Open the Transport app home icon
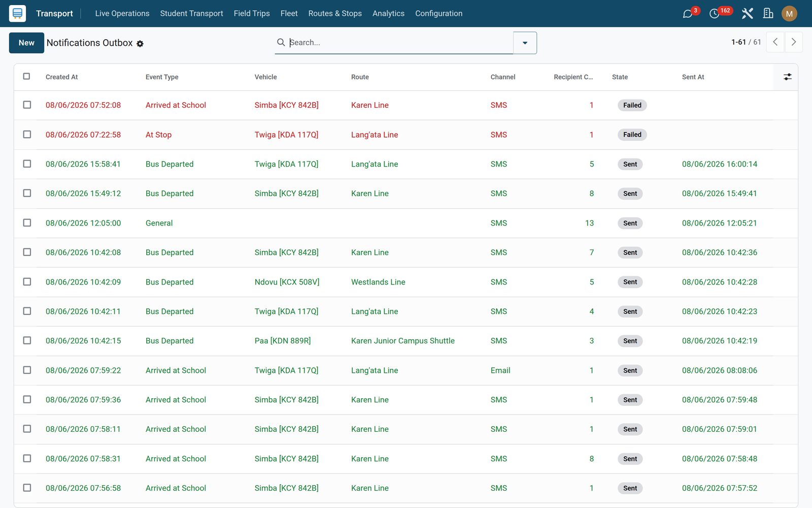This screenshot has width=812, height=508. click(17, 13)
